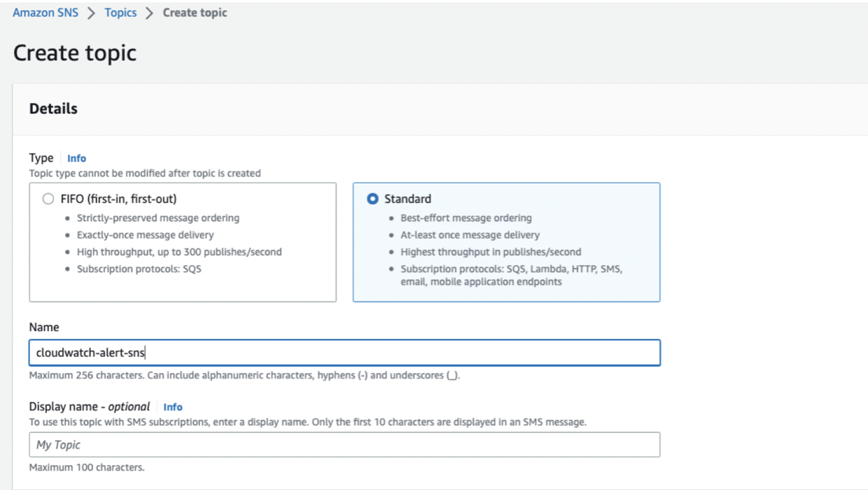Open the Info link next to Display name
868x490 pixels.
point(173,407)
